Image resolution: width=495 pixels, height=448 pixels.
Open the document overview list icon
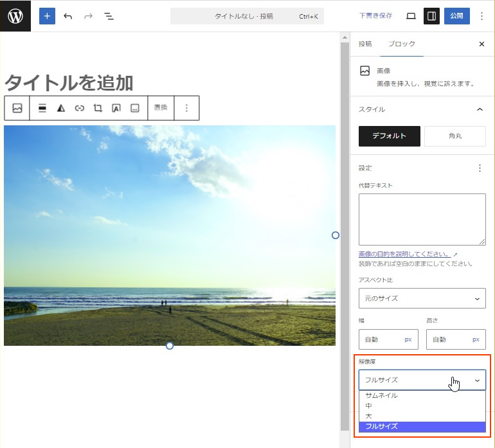pyautogui.click(x=109, y=16)
